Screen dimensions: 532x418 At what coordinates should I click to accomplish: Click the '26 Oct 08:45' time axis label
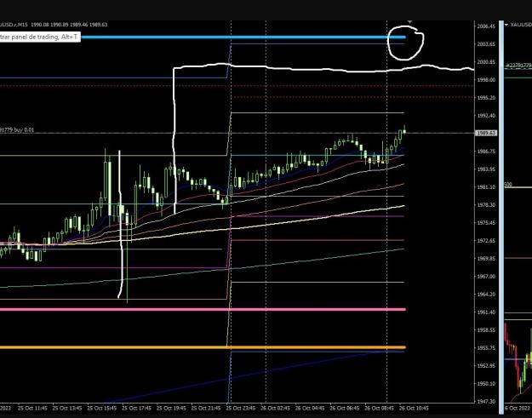coord(379,408)
